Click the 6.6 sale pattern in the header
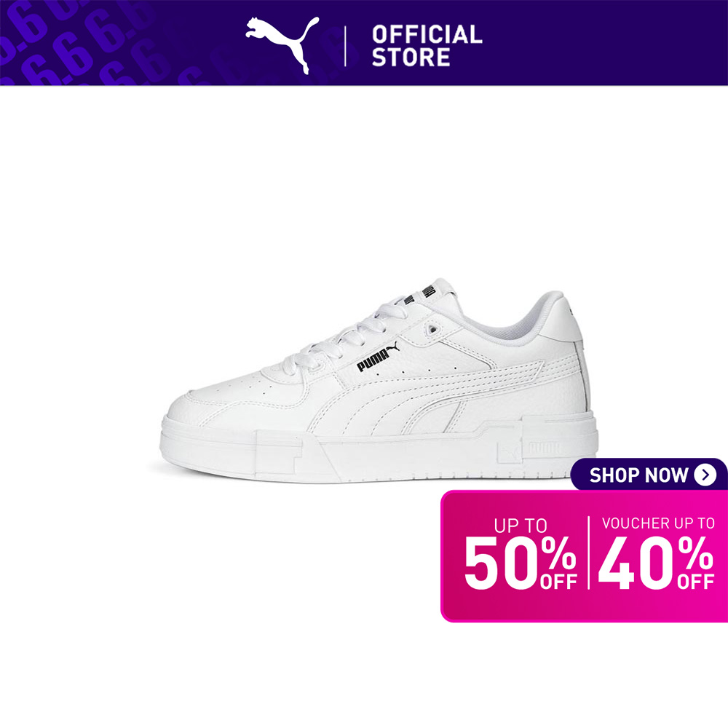 [84, 43]
